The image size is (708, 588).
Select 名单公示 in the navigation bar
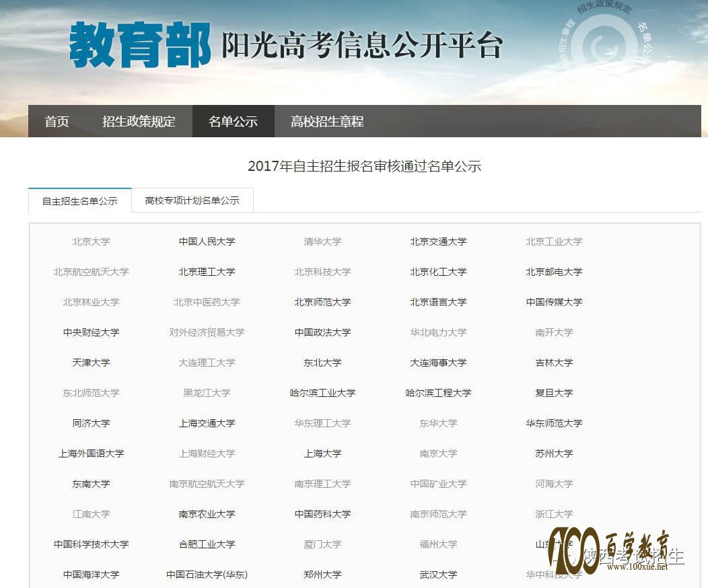pyautogui.click(x=233, y=121)
